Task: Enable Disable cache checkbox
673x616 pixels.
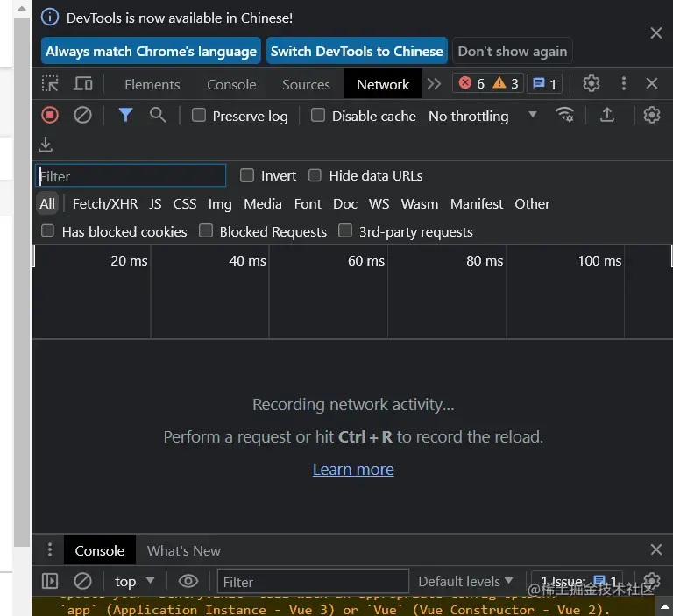Action: [317, 115]
